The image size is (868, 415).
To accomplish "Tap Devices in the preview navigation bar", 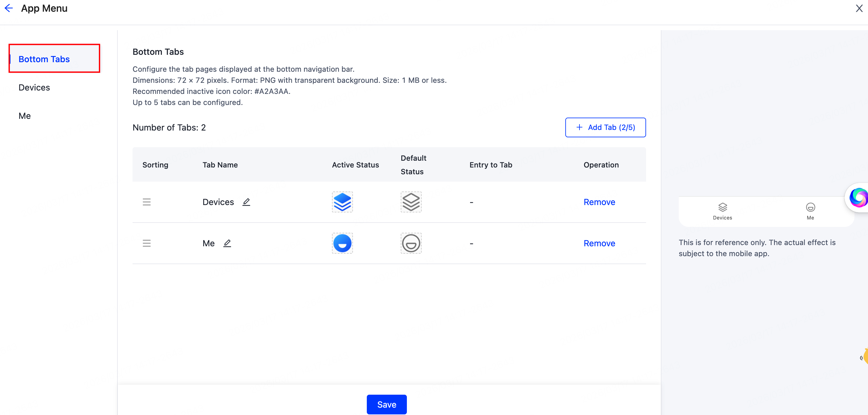I will [x=723, y=211].
